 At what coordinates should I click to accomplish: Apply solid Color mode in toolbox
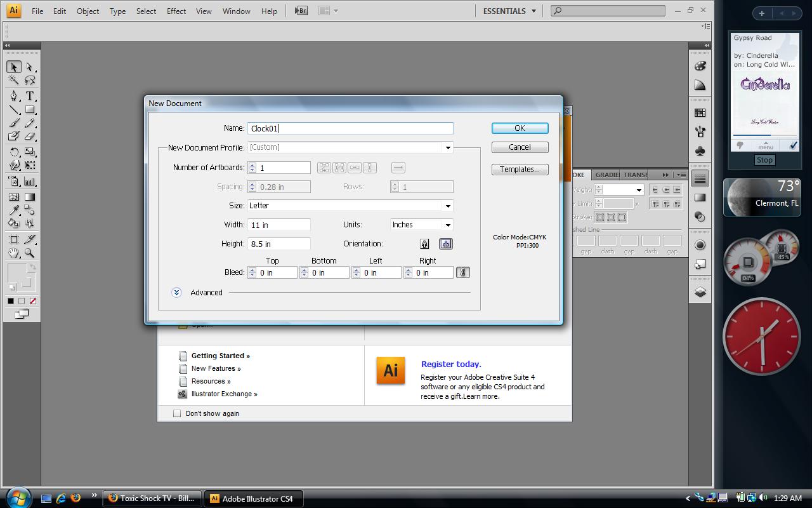[11, 301]
